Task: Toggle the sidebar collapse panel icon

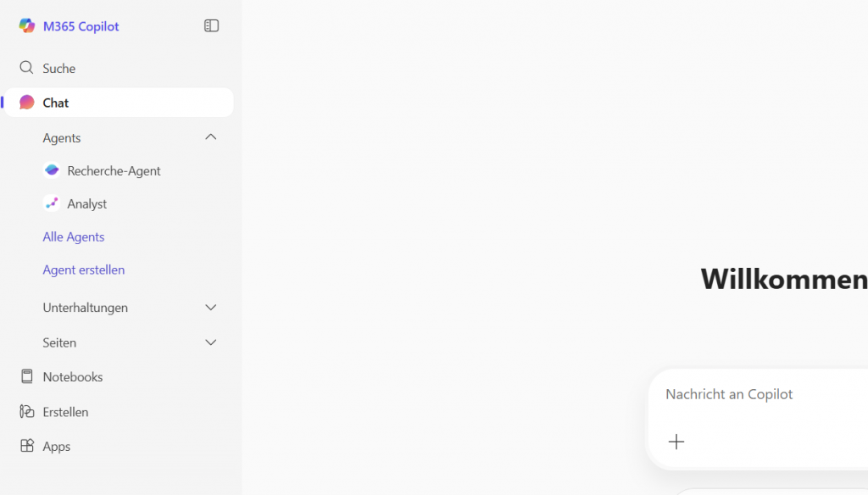Action: click(212, 26)
